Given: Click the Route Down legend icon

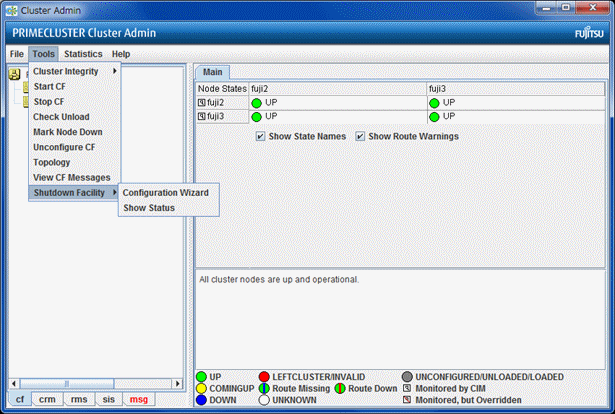Looking at the screenshot, I should [x=340, y=389].
